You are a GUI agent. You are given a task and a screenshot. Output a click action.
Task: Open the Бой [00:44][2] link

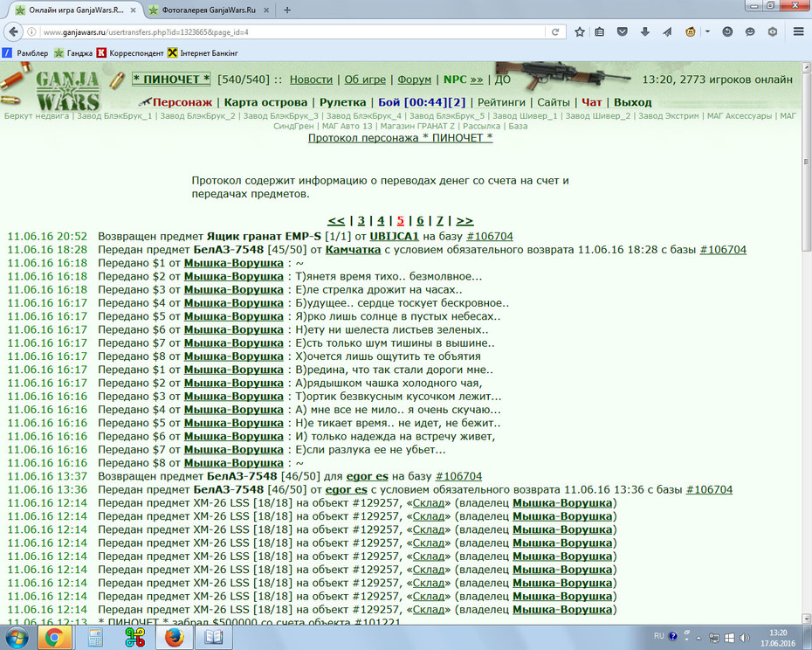click(422, 102)
